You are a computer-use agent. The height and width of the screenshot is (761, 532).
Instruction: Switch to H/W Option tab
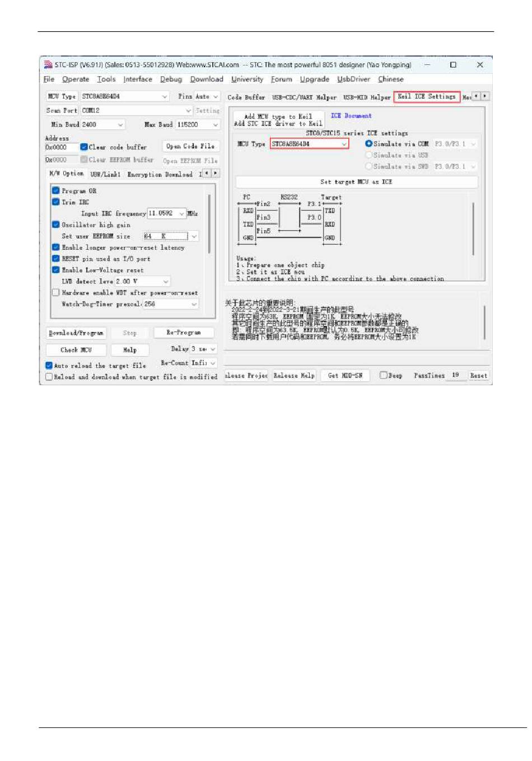coord(67,174)
